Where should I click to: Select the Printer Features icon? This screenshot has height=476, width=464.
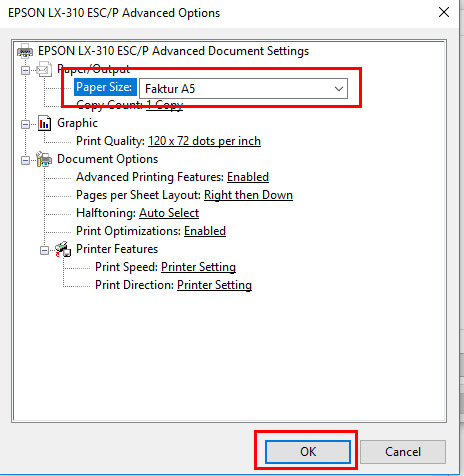[63, 249]
